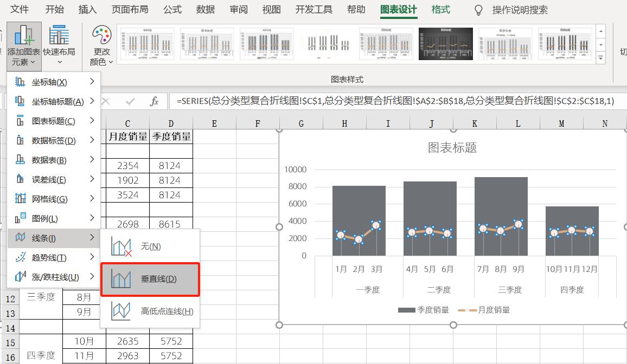
Task: Select row 15 header
Action: [10, 342]
